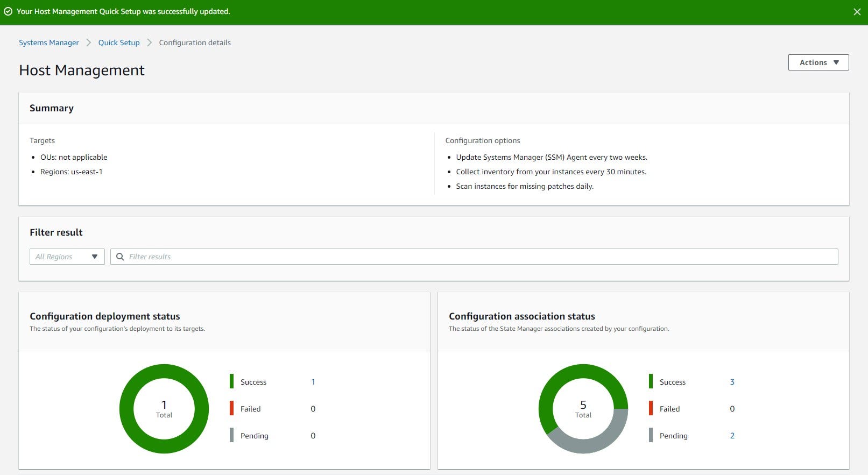Open the Actions dropdown menu
Screen dimensions: 868x475
[818, 62]
